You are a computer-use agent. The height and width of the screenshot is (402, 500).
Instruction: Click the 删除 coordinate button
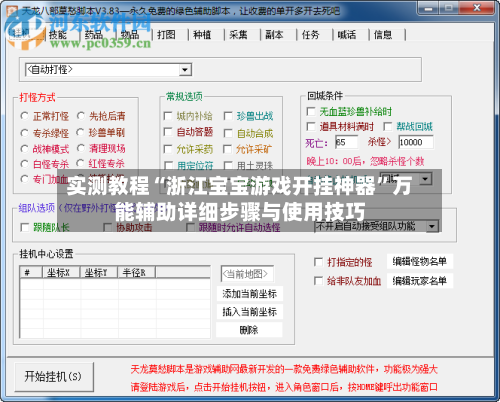click(249, 330)
